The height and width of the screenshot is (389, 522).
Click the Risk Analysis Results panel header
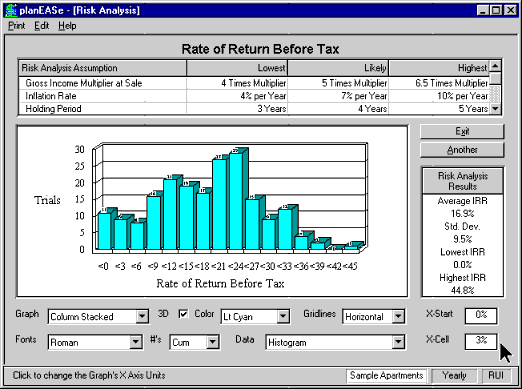(x=463, y=181)
